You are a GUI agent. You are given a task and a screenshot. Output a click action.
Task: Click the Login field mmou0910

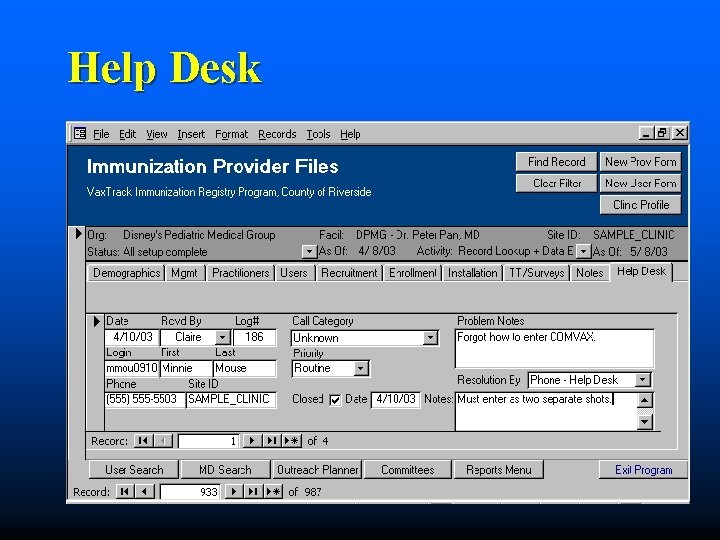coord(132,368)
